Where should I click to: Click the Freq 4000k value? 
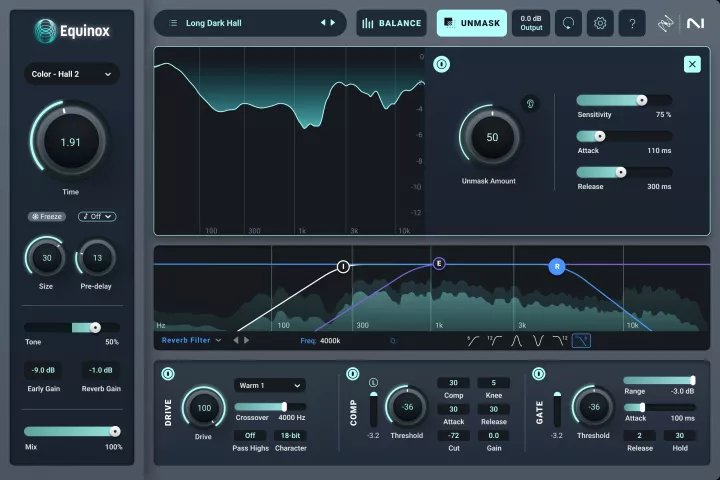(330, 341)
